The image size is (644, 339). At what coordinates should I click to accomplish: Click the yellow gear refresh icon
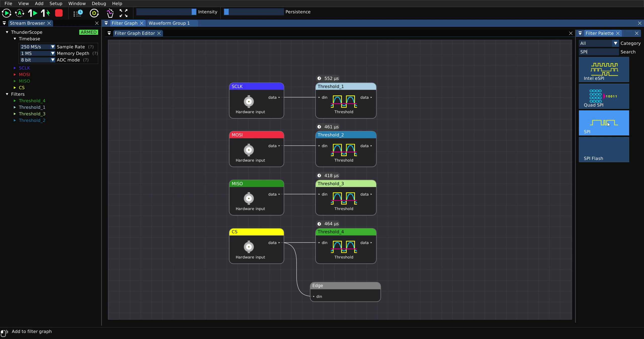click(x=94, y=13)
